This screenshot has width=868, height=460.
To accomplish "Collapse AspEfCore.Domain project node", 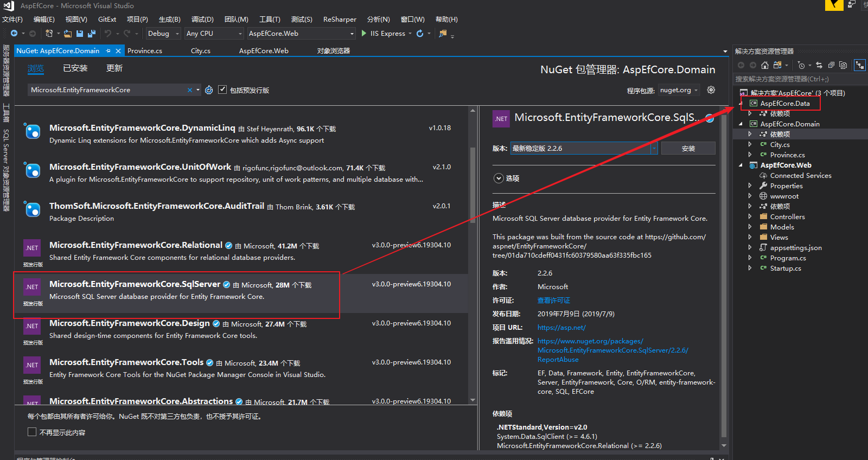I will (x=741, y=124).
